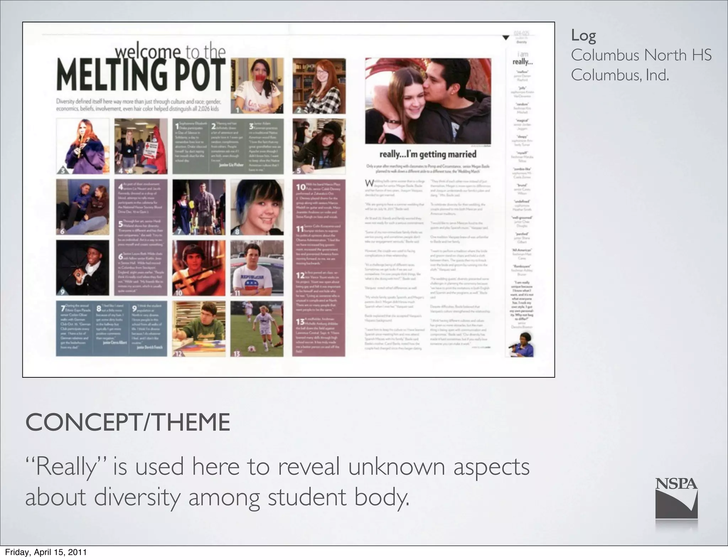Screen dimensions: 728x560
Task: Click the NSPA logo
Action: [x=676, y=498]
